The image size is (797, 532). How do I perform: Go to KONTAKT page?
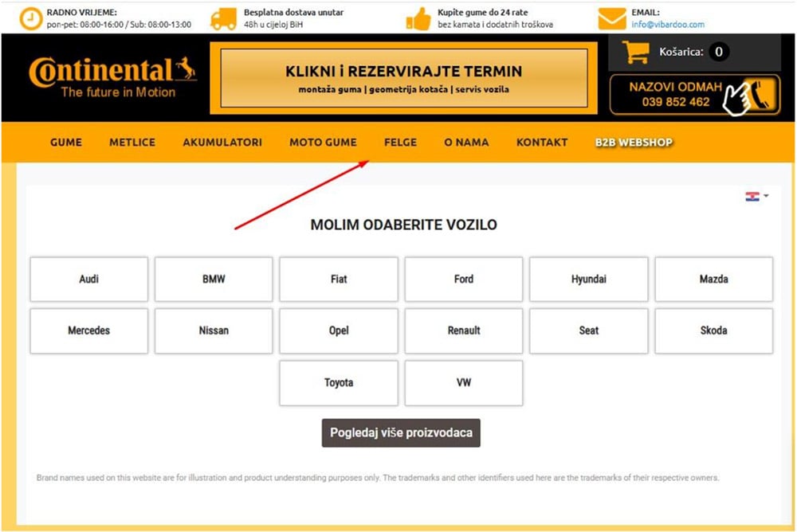point(542,143)
